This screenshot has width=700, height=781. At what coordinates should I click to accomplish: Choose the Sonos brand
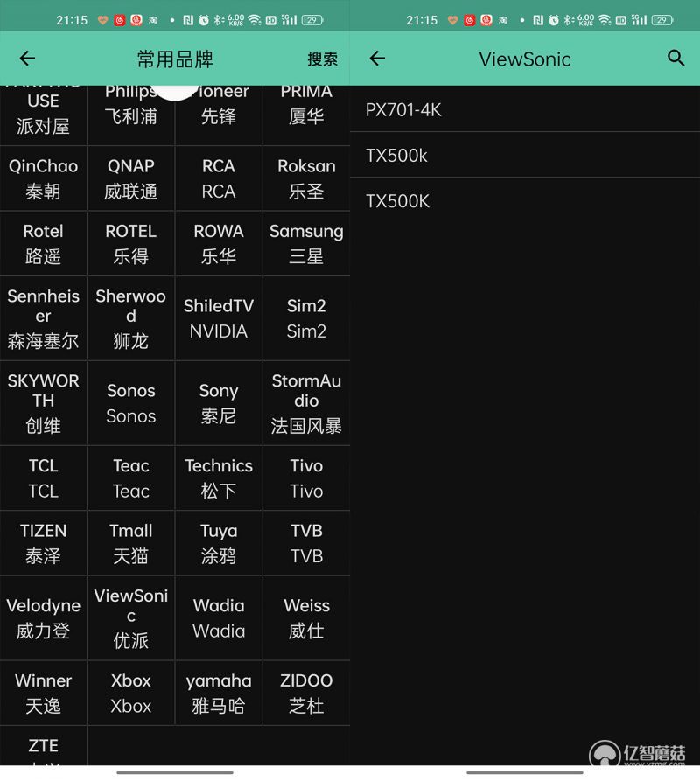tap(131, 403)
